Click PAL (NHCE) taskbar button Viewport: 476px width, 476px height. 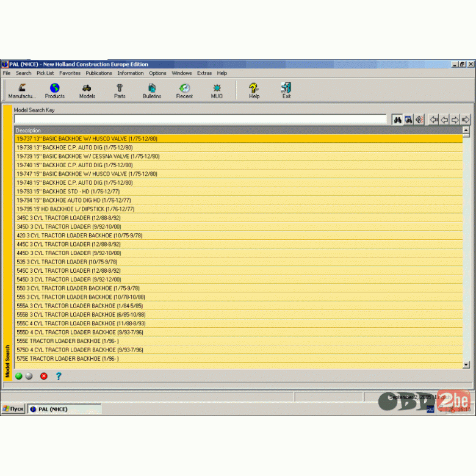(64, 409)
